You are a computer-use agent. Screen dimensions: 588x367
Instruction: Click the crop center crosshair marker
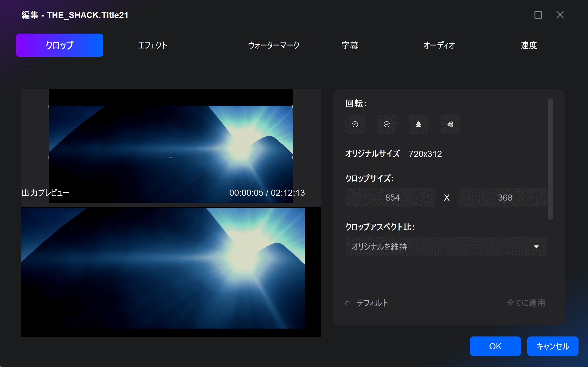171,158
